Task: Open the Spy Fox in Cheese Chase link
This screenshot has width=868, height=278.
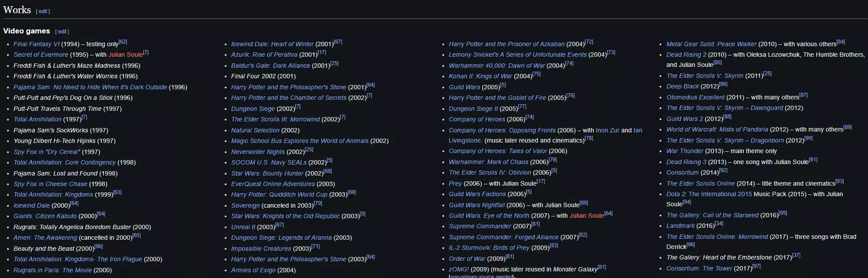Action: tap(50, 184)
